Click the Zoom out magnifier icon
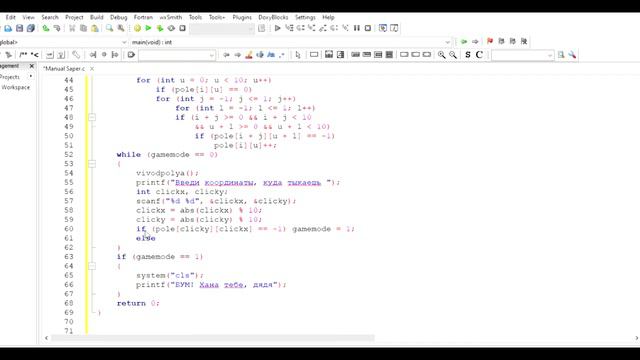This screenshot has width=640, height=360. click(453, 55)
